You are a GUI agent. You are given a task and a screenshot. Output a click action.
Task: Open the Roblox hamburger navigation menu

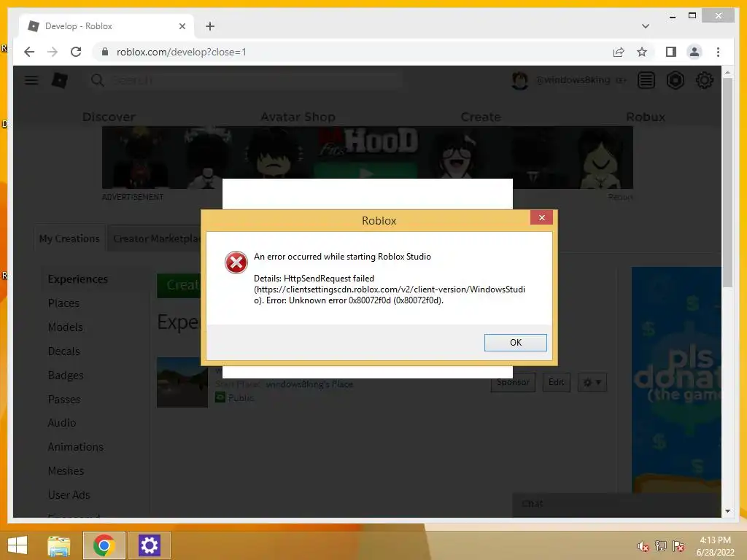pyautogui.click(x=31, y=80)
